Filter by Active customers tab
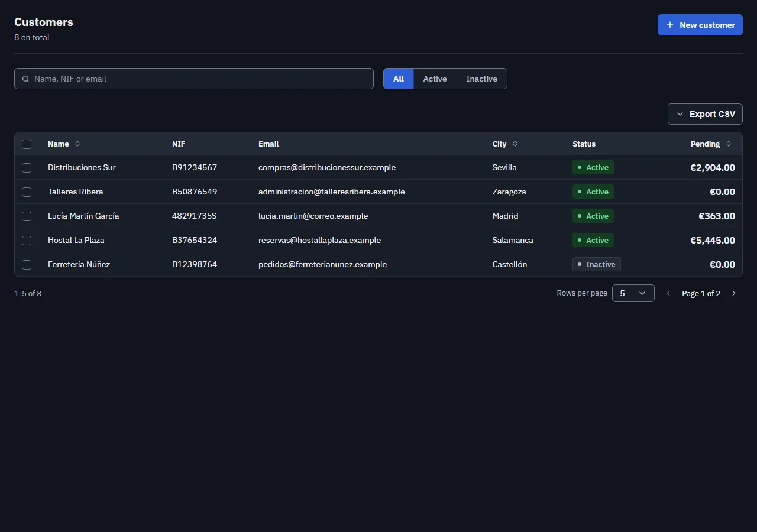 [435, 79]
